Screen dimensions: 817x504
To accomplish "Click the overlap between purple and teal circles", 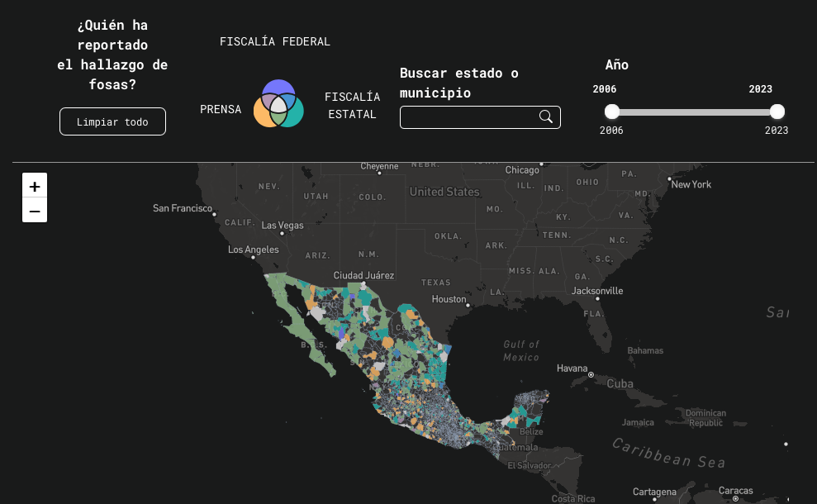I will (x=287, y=100).
